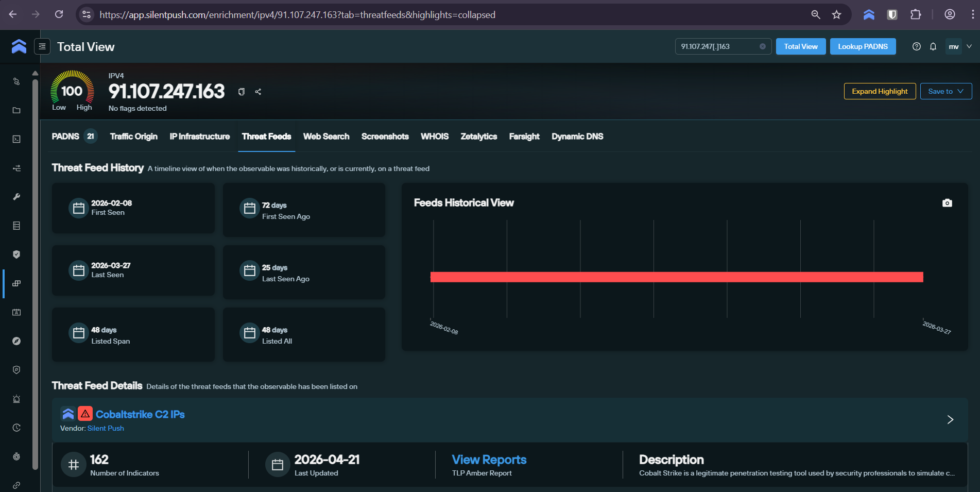Open the compass navigation icon in sidebar
Viewport: 980px width, 492px height.
click(x=16, y=341)
